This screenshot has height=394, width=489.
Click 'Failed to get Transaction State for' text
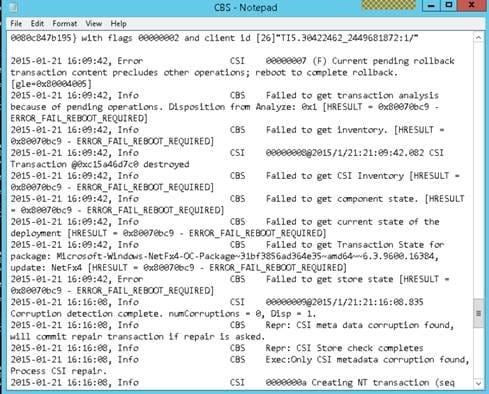click(x=355, y=245)
